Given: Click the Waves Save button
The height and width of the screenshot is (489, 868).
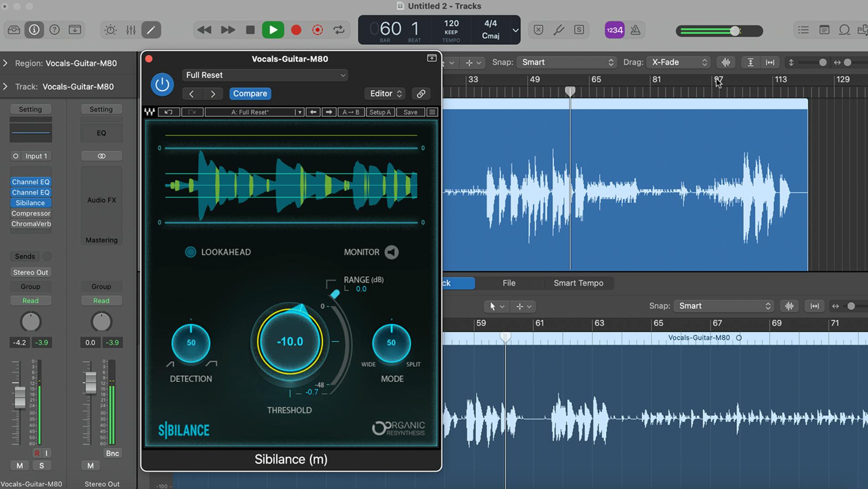Looking at the screenshot, I should pos(410,112).
